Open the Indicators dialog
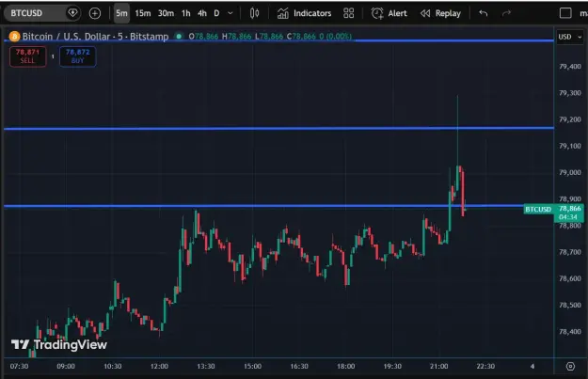This screenshot has width=588, height=379. tap(304, 13)
